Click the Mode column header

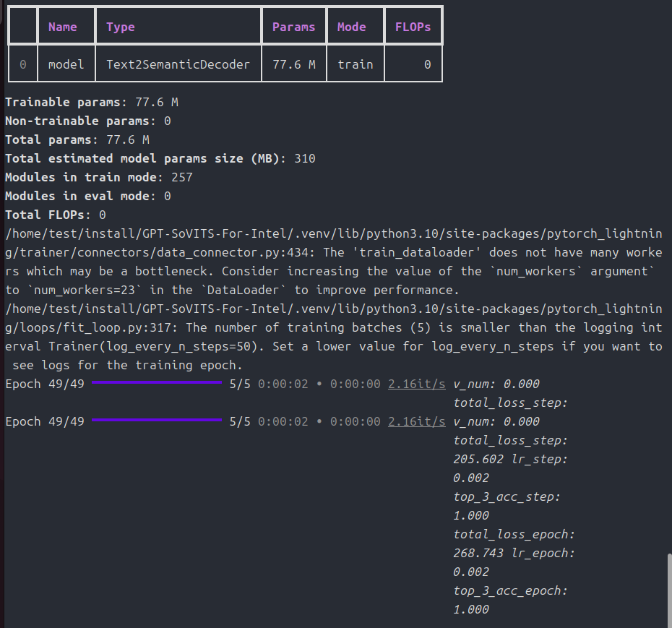352,27
